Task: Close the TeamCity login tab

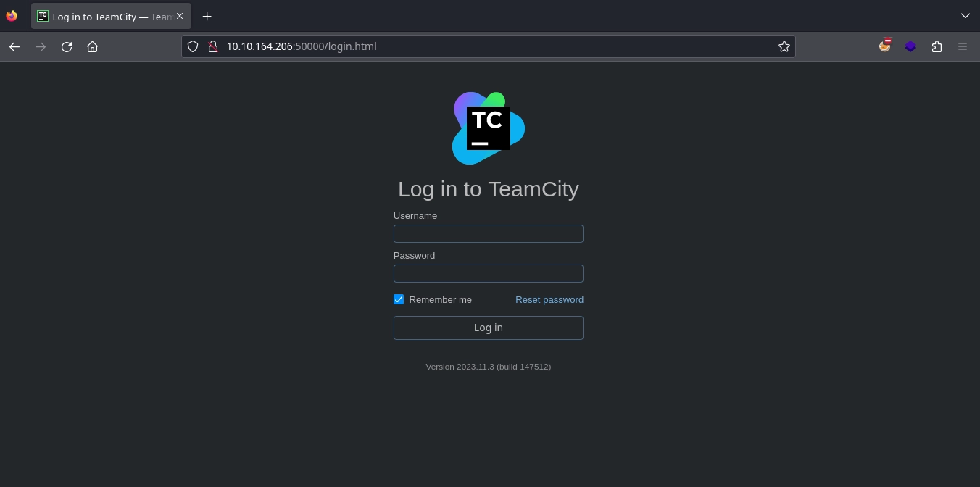Action: (x=180, y=16)
